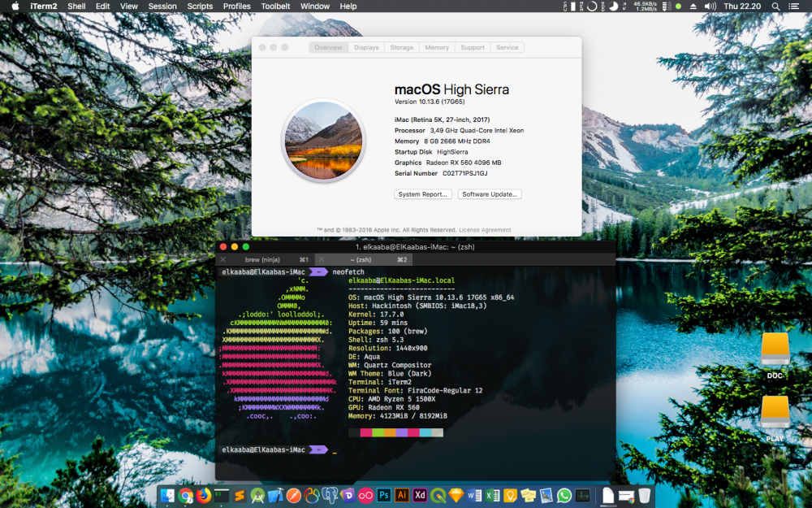Open the yellow lightbulb app in dock
The height and width of the screenshot is (508, 812).
pos(510,496)
